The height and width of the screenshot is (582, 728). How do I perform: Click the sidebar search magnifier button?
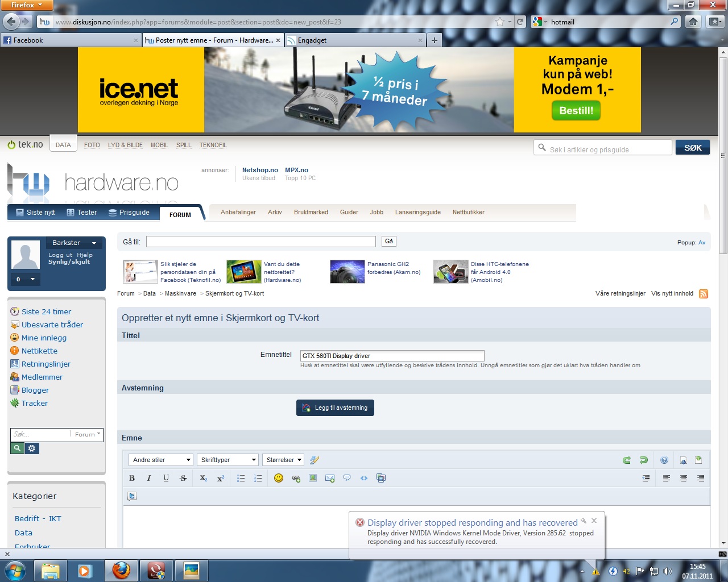tap(17, 448)
